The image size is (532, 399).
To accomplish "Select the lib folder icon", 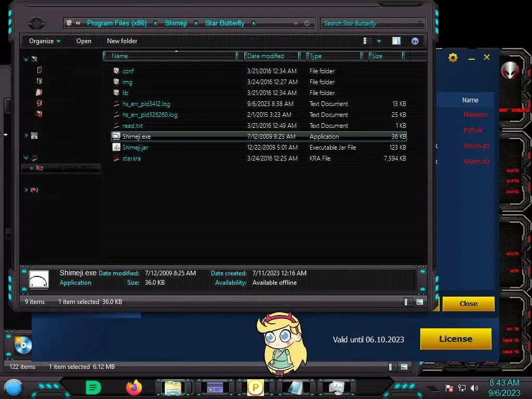I will pos(116,92).
